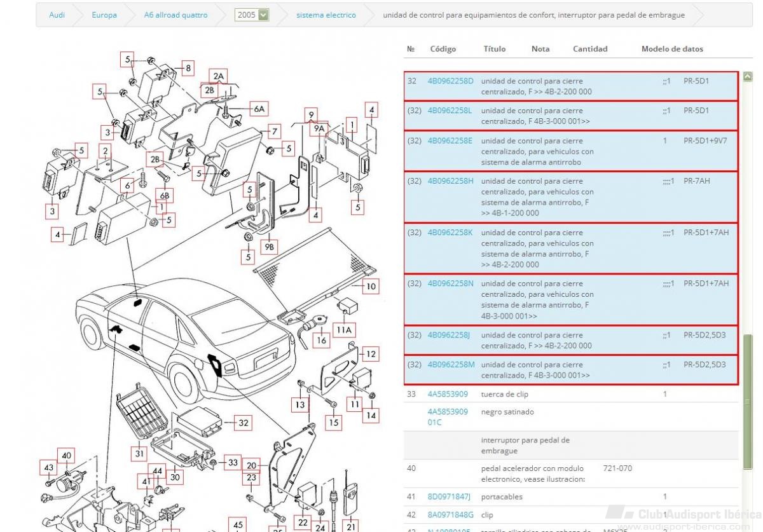763x532 pixels.
Task: Click the parts list scrollbar thumb
Action: coord(748,400)
